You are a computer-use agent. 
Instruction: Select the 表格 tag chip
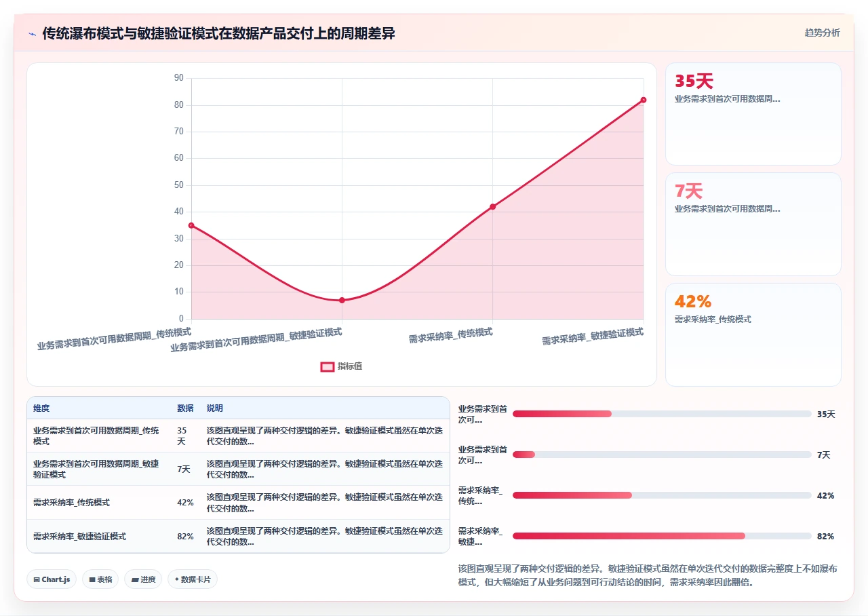tap(100, 579)
